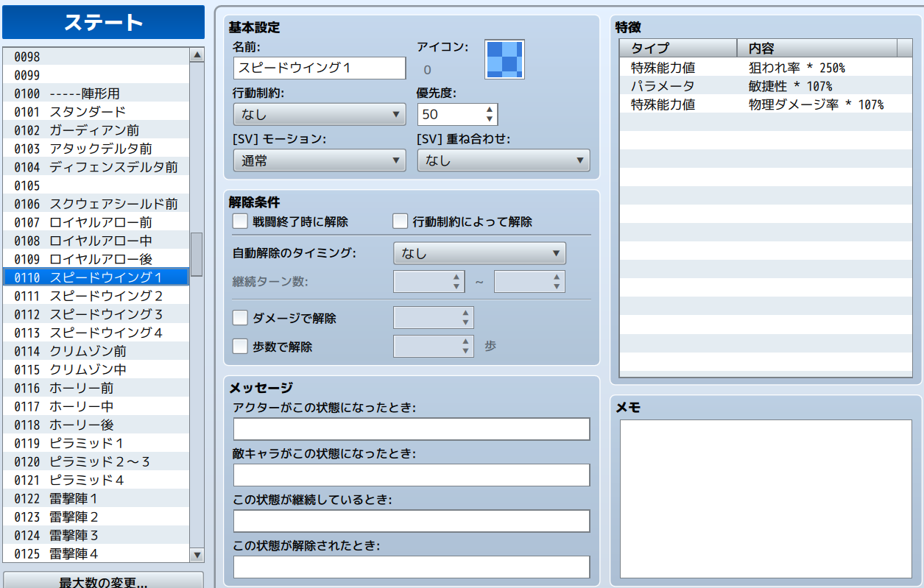
Task: Open the 行動制約 dropdown
Action: [319, 114]
